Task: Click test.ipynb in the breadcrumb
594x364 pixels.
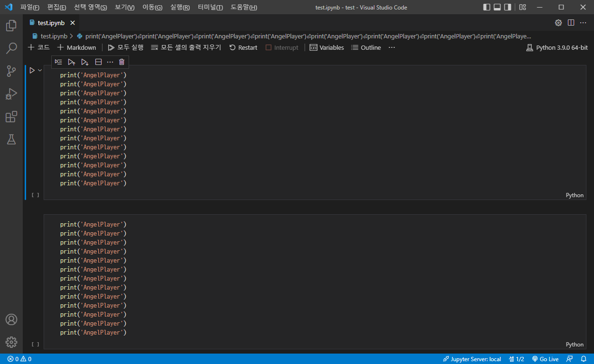Action: (50, 36)
